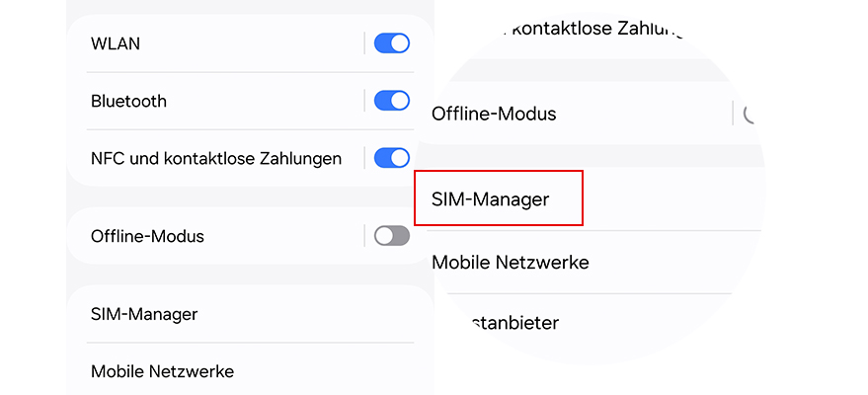Tap Offline-Modus text inside the magnified circle
Image resolution: width=868 pixels, height=395 pixels.
tap(494, 114)
